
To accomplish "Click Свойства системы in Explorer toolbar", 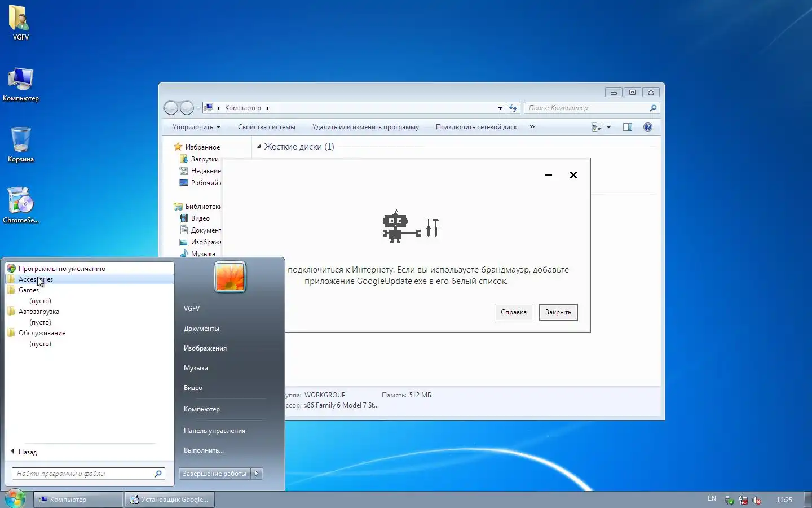I will (x=267, y=127).
